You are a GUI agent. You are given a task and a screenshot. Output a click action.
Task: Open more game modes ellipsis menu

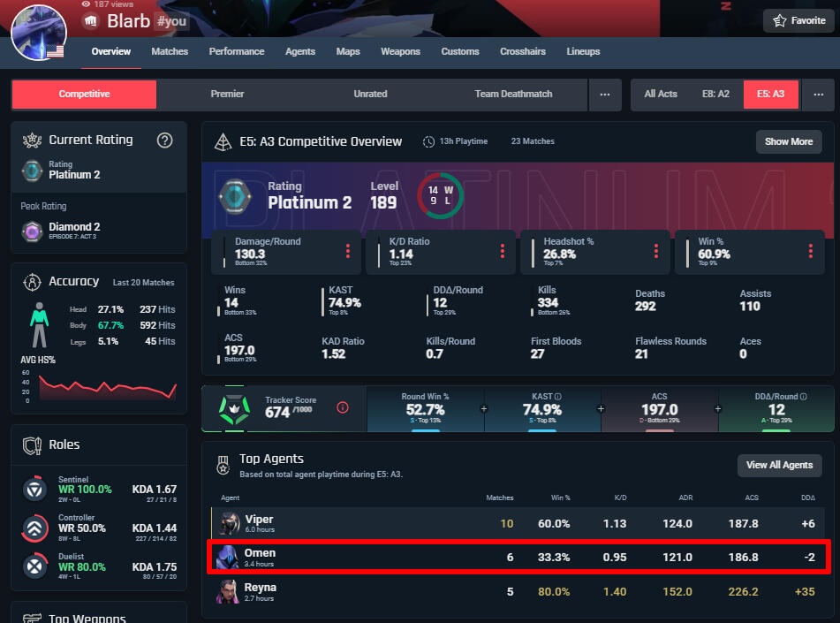[x=605, y=94]
